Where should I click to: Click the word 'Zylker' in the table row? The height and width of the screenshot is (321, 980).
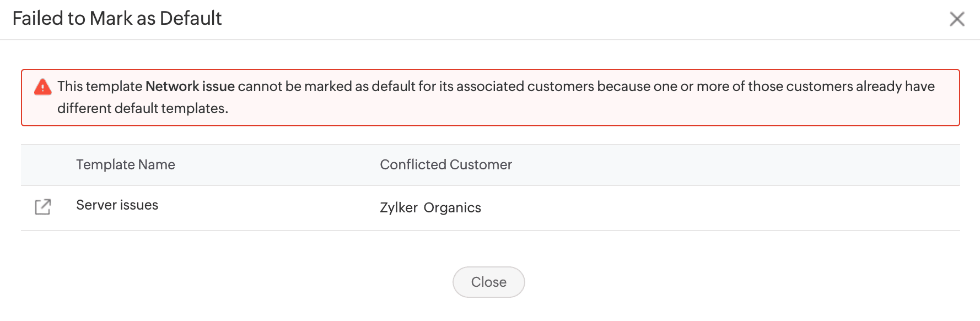coord(399,208)
